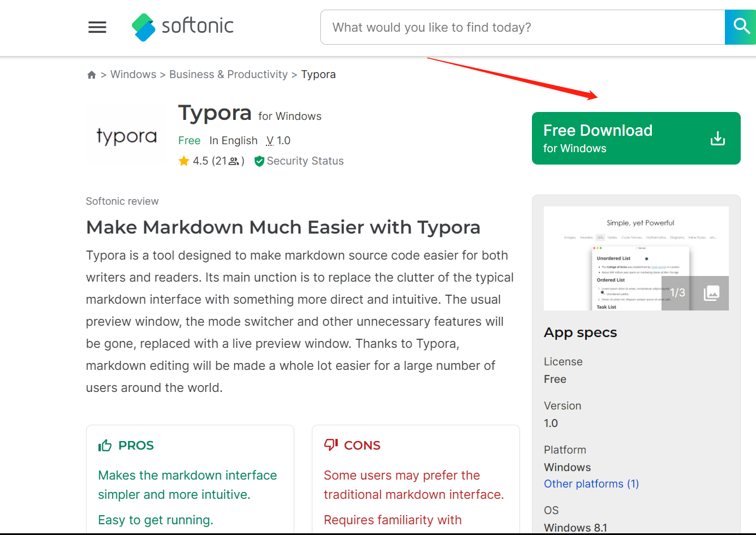Click Other platforms (1) link
Viewport: 756px width, 535px height.
pyautogui.click(x=591, y=484)
